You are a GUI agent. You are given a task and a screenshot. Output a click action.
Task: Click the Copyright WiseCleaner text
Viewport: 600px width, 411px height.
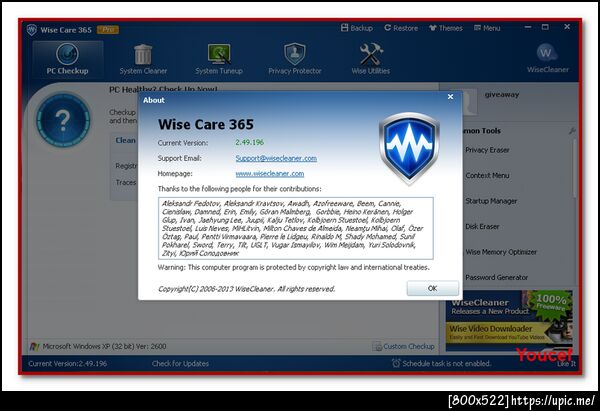click(246, 289)
